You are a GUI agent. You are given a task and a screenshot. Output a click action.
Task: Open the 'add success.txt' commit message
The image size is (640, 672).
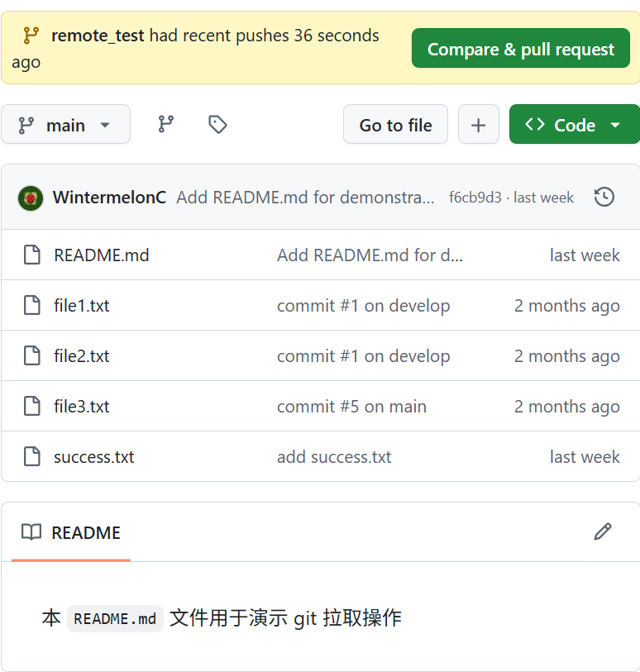(x=334, y=457)
